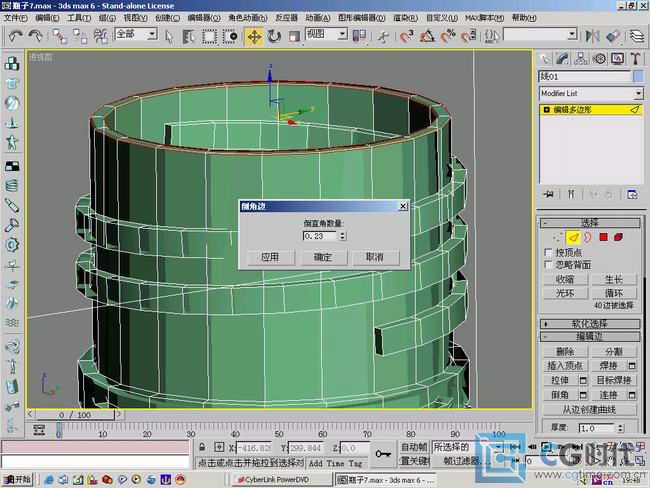Toggle the Angle Snap button
The height and width of the screenshot is (488, 650).
[x=427, y=36]
